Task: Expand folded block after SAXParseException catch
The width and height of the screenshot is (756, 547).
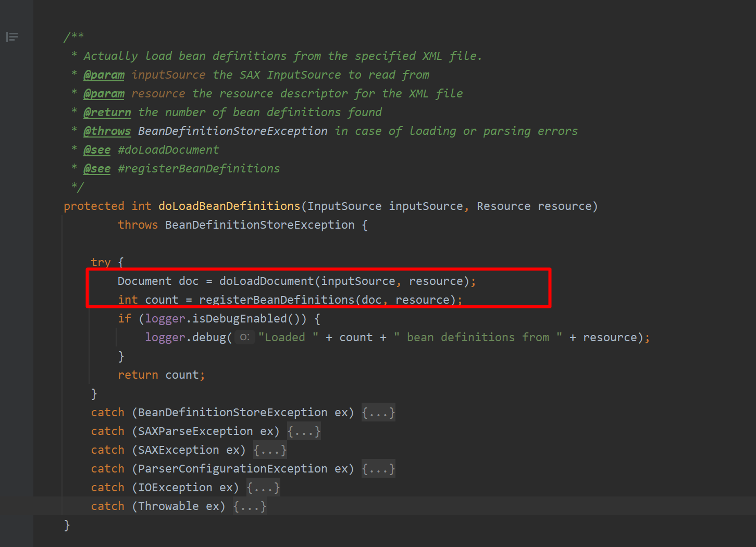Action: pos(304,431)
